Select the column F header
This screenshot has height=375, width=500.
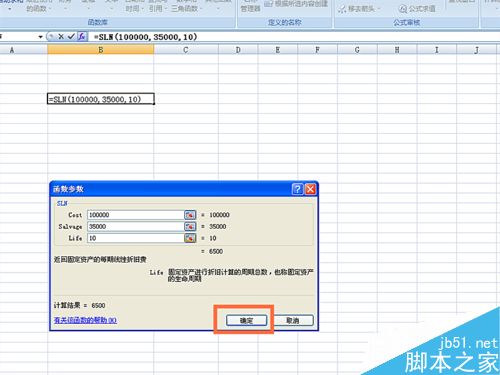(317, 50)
